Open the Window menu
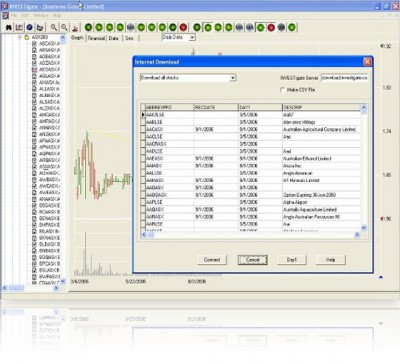Viewport: 400px width, 364px height. 41,15
